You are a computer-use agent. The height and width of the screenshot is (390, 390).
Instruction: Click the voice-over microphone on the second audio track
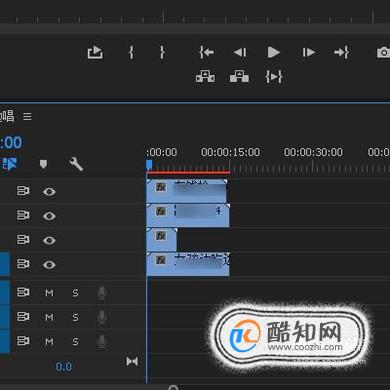(102, 317)
